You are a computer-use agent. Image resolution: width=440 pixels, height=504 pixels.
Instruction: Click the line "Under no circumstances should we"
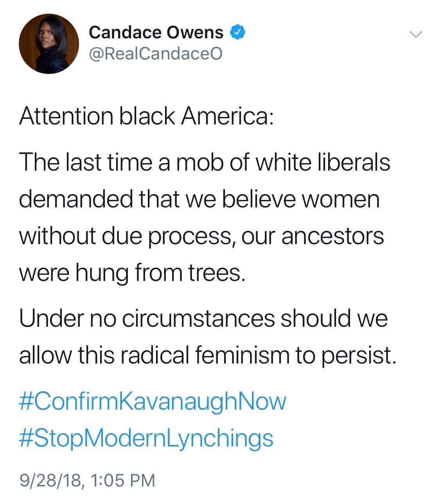coord(203,318)
